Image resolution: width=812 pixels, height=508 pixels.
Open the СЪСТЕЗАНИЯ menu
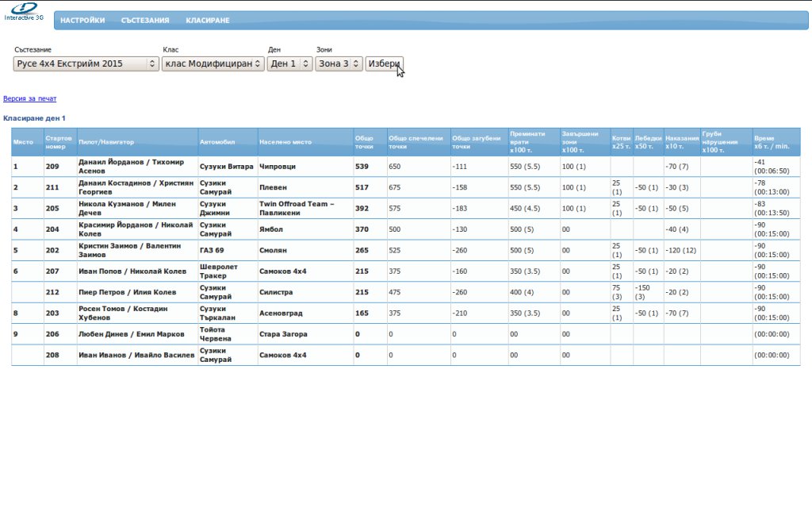145,21
